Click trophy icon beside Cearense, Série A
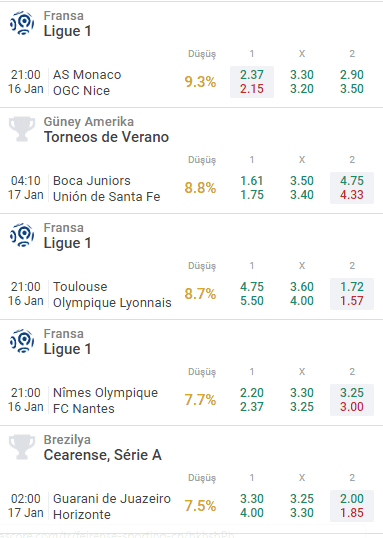 point(22,447)
